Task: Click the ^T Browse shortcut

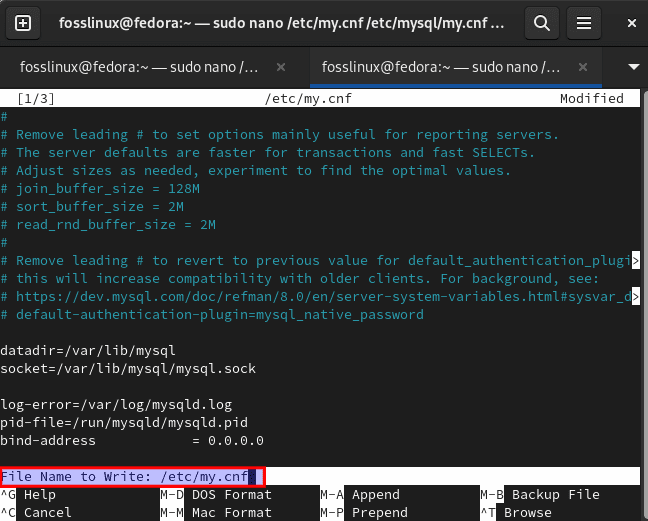Action: click(516, 512)
